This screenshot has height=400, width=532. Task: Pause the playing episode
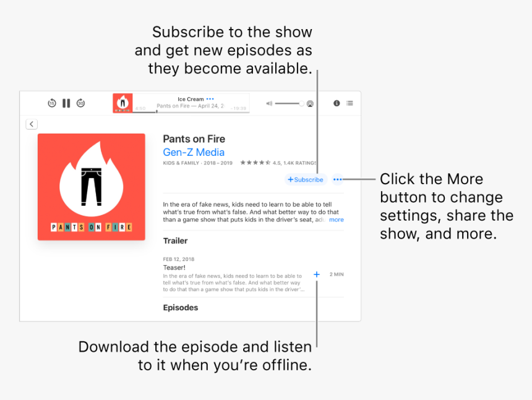click(x=66, y=103)
